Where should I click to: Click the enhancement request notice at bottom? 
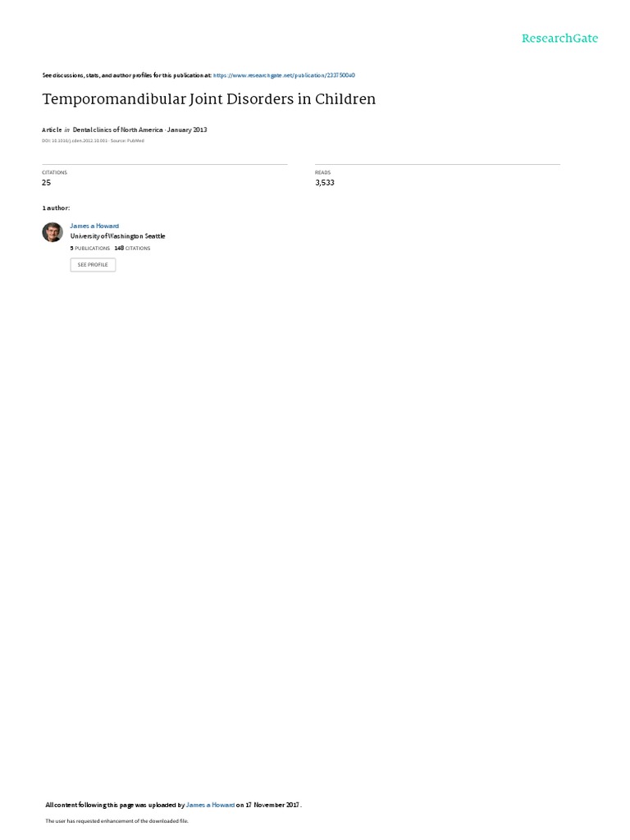point(116,820)
